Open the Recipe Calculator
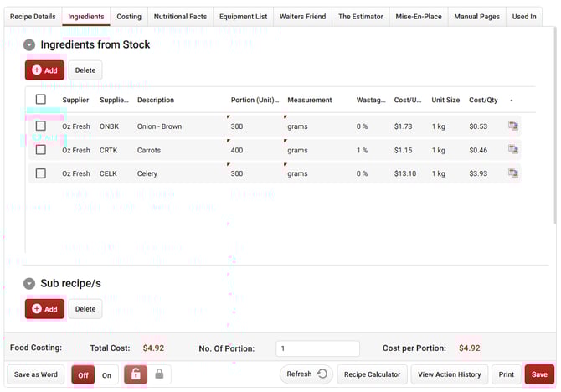 coord(372,374)
